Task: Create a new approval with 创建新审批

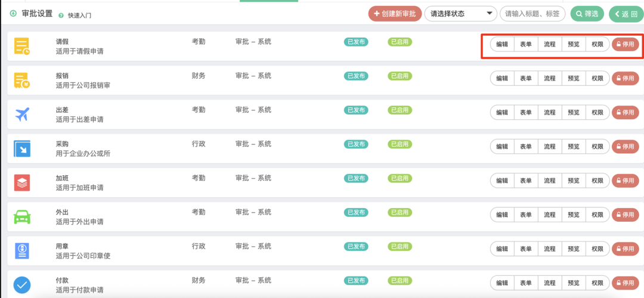Action: pos(395,14)
